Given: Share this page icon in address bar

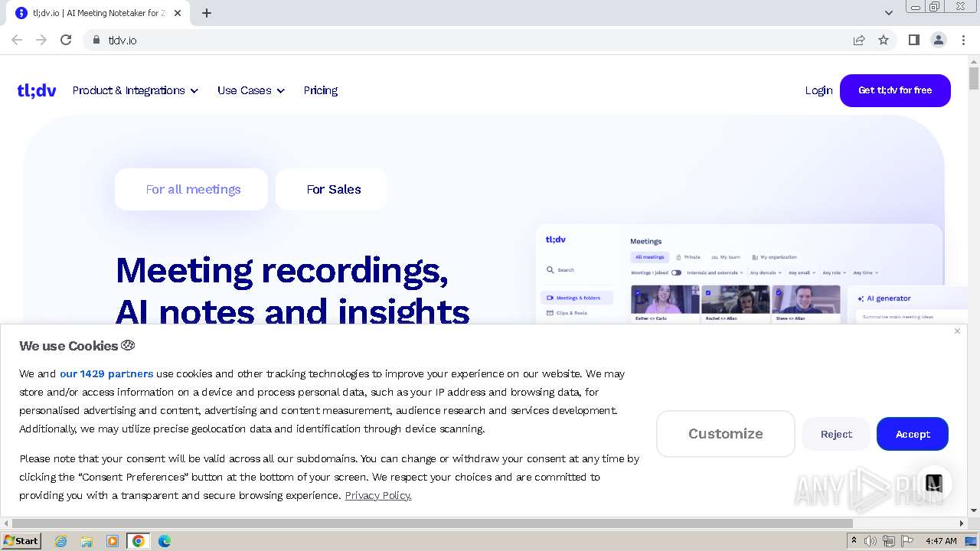Looking at the screenshot, I should pyautogui.click(x=859, y=40).
